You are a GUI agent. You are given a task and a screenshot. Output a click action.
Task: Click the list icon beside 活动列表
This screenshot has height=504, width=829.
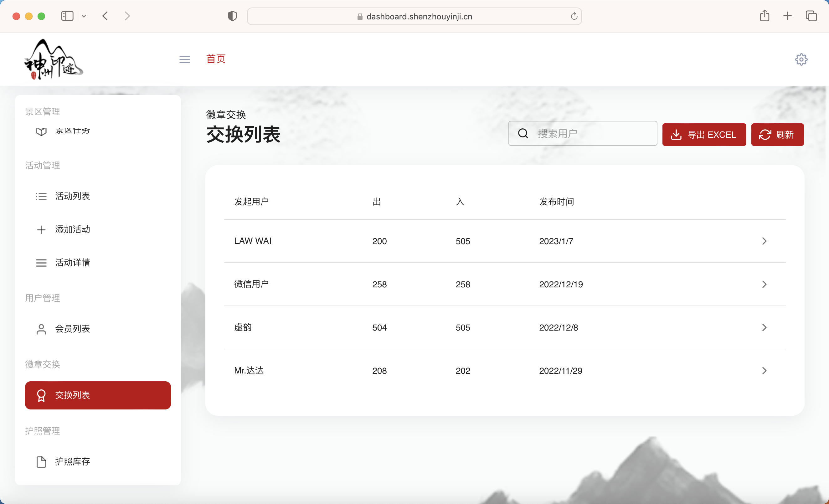click(41, 196)
